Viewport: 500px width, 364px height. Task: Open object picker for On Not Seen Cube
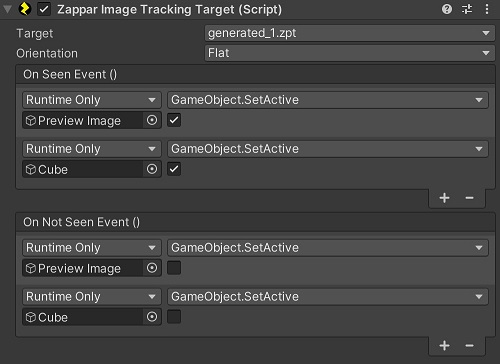pyautogui.click(x=152, y=317)
